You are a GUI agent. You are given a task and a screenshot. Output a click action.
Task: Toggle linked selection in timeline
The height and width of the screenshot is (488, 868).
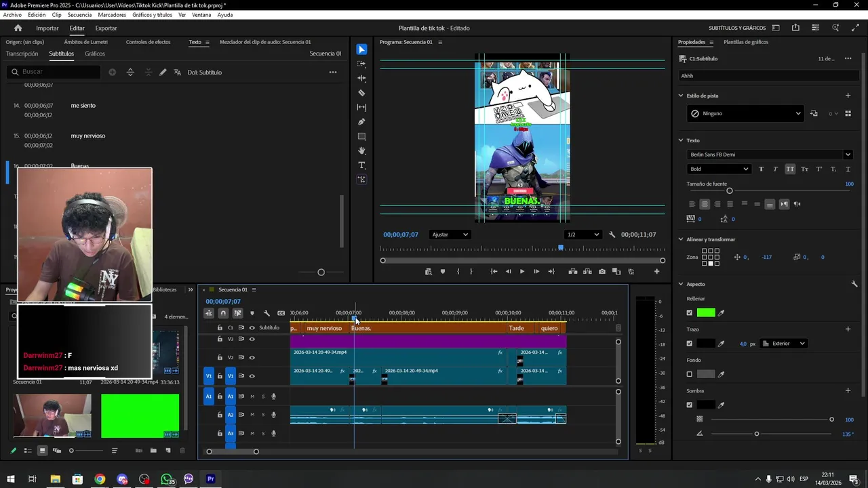237,313
